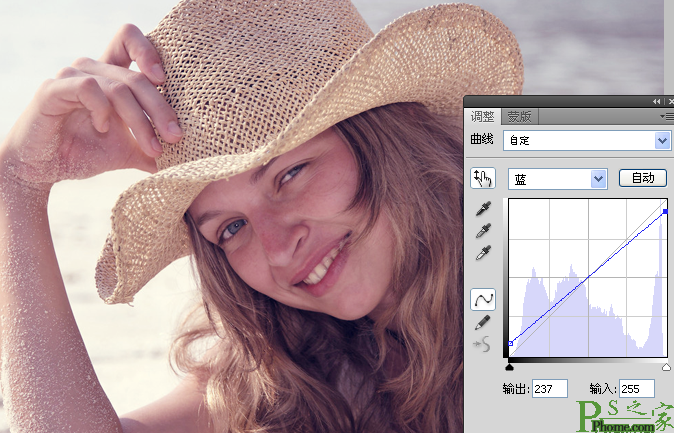Click the smooth curve icon
The height and width of the screenshot is (433, 674).
point(483,344)
